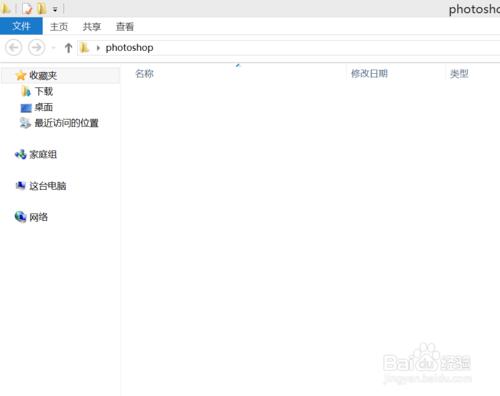Click the 网络 network globe icon
Image resolution: width=500 pixels, height=396 pixels.
click(x=20, y=217)
